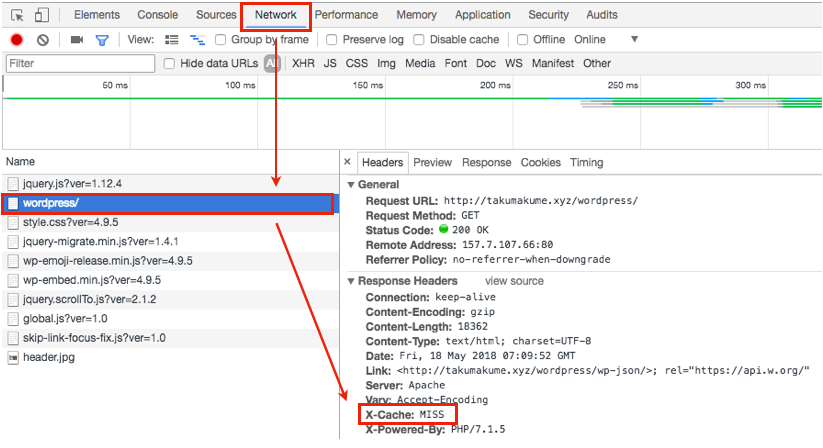
Task: Click the inspect element cursor icon
Action: pos(18,15)
